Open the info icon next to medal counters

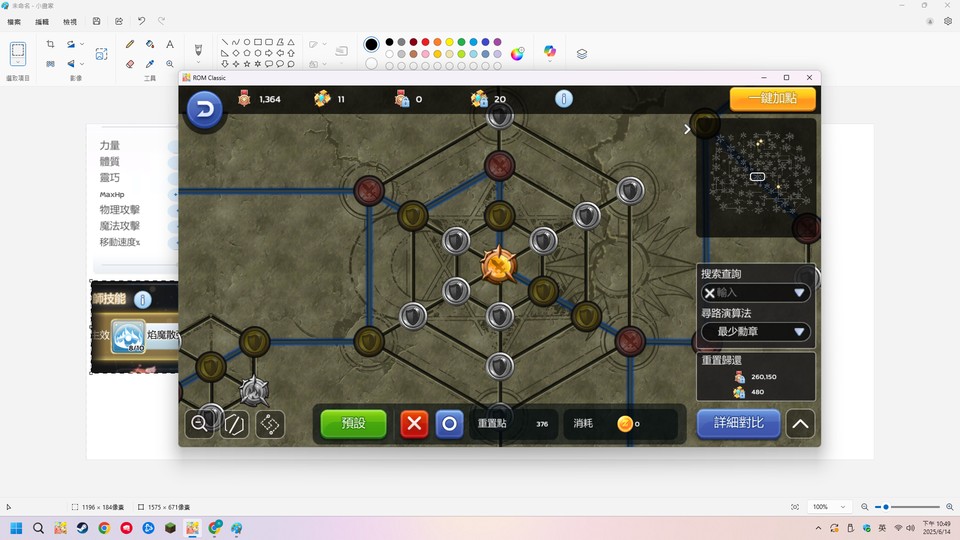click(x=563, y=99)
